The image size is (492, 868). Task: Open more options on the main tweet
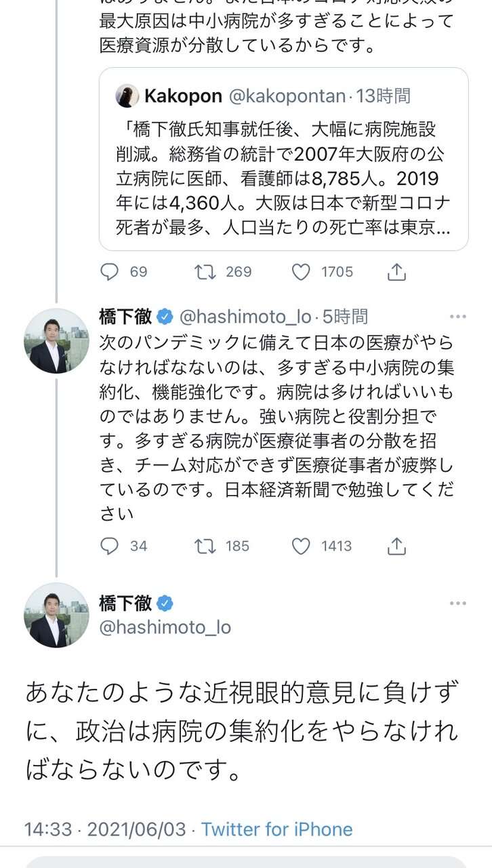coord(458,602)
